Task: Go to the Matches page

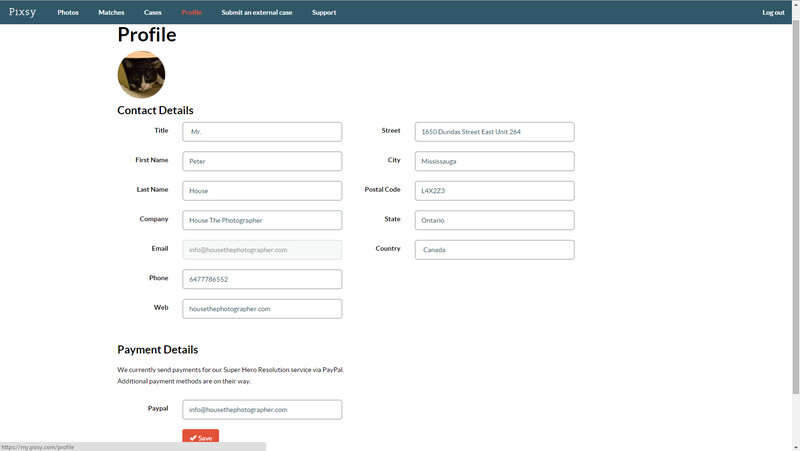Action: (x=111, y=12)
